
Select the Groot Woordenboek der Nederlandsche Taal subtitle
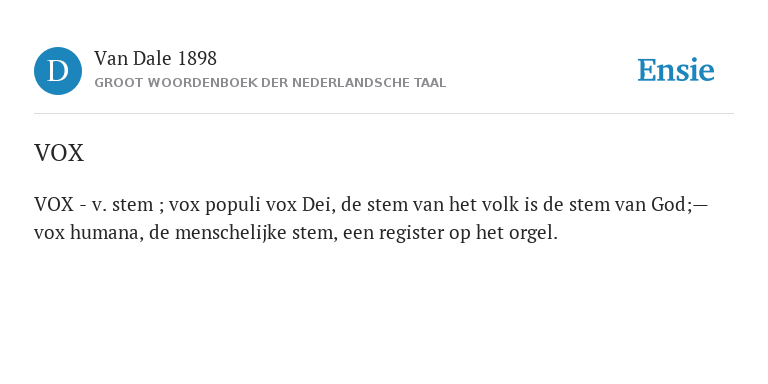point(270,83)
